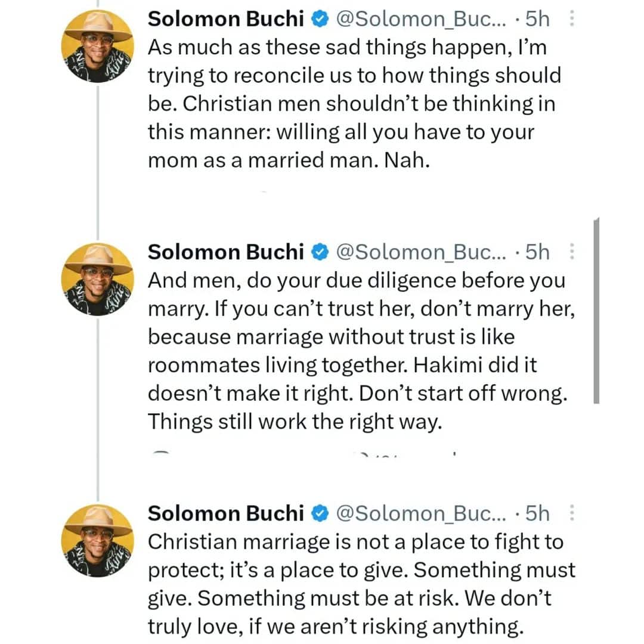Click @Solomon_Buc handle on 'due diligence' tweet
644x644 pixels.
pos(420,252)
